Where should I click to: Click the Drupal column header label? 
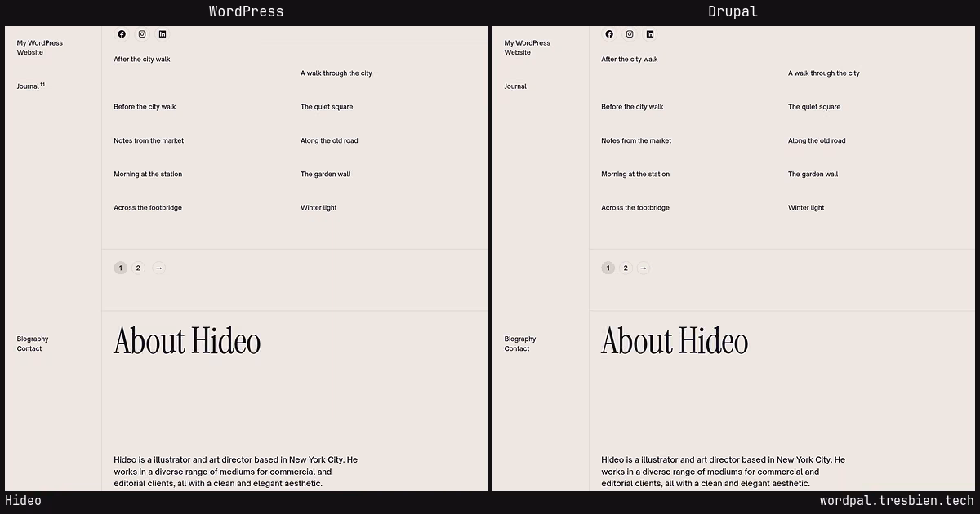click(733, 11)
